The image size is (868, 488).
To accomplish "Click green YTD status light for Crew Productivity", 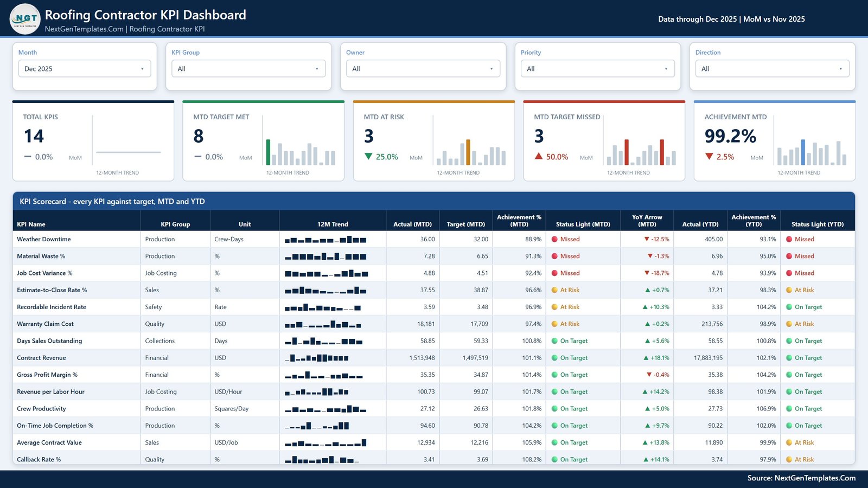I will coord(789,409).
